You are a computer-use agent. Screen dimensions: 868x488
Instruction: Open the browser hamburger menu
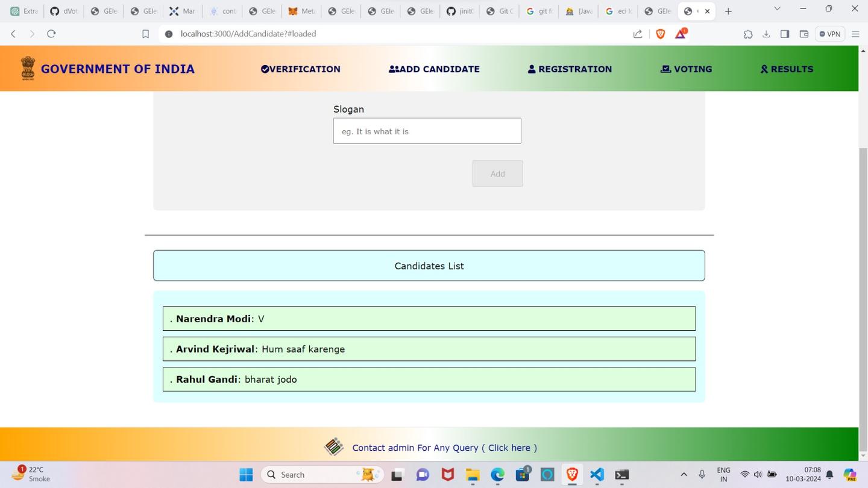tap(855, 34)
